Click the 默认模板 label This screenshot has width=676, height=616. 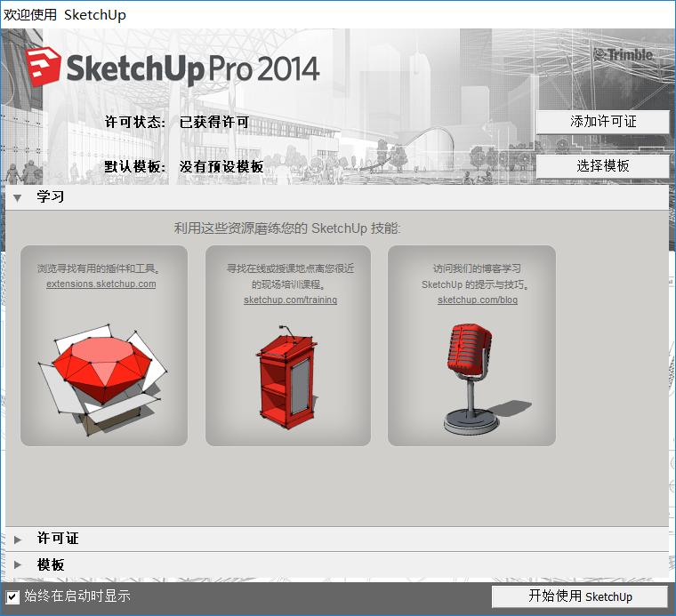click(x=135, y=166)
